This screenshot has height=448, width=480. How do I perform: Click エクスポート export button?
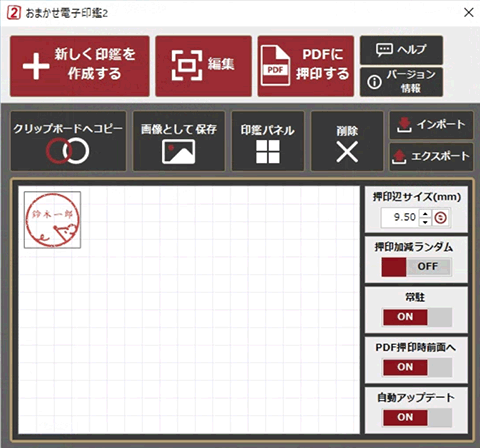click(x=431, y=157)
